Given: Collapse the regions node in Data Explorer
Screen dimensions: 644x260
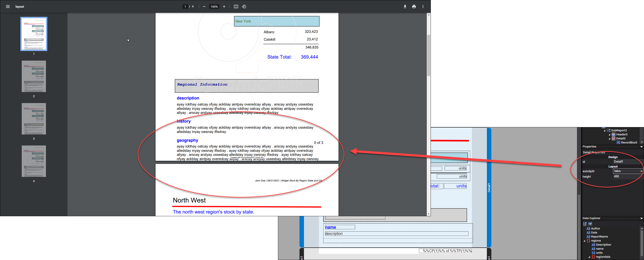Looking at the screenshot, I should (x=585, y=241).
